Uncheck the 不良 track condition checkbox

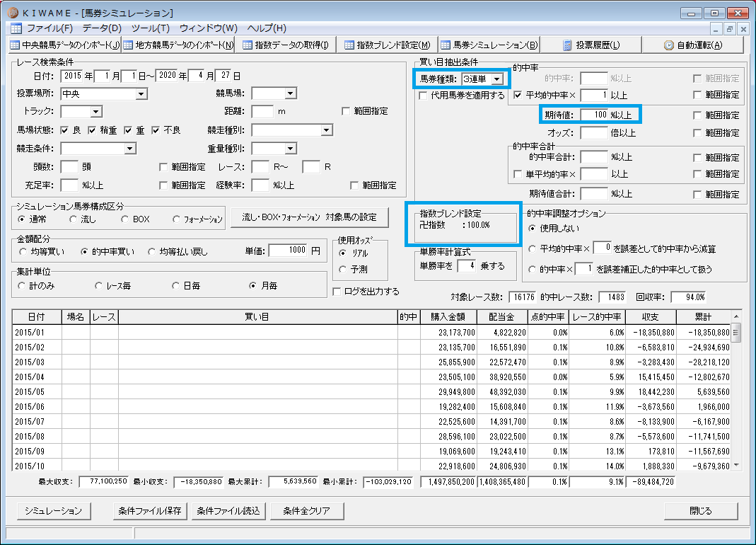coord(156,130)
